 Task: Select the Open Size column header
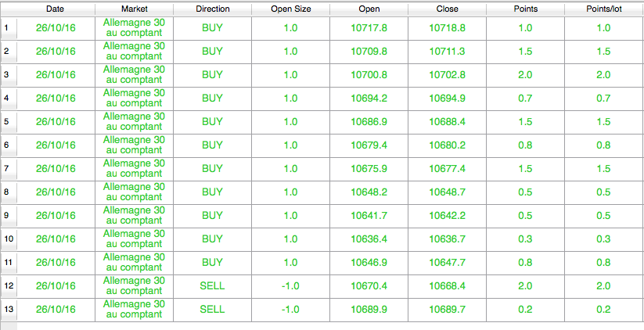click(x=290, y=9)
